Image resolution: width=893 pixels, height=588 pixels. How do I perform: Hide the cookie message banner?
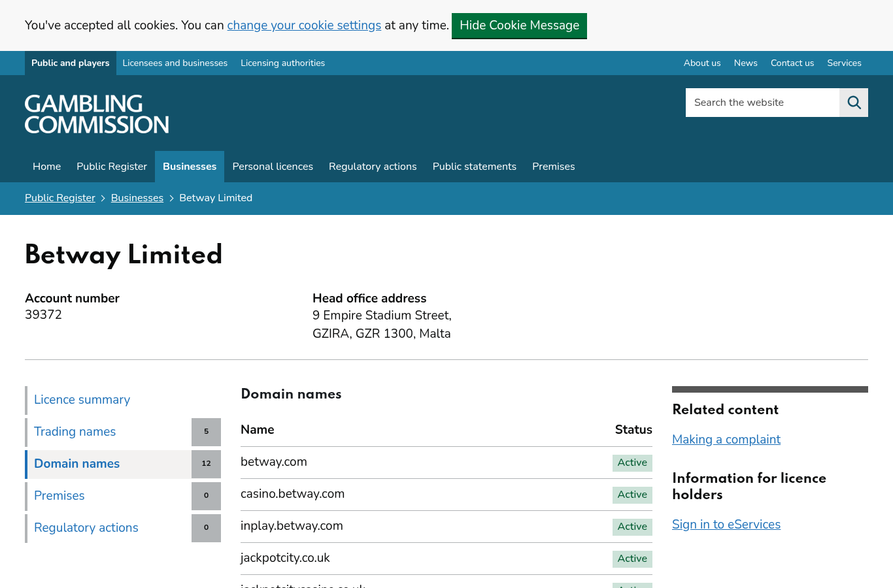519,25
